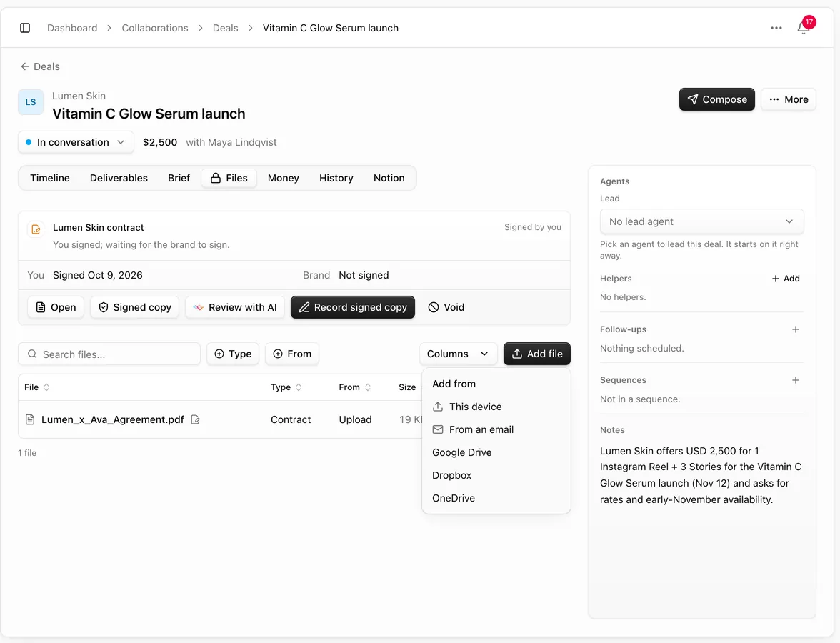Add a sequence with plus icon

coord(796,380)
